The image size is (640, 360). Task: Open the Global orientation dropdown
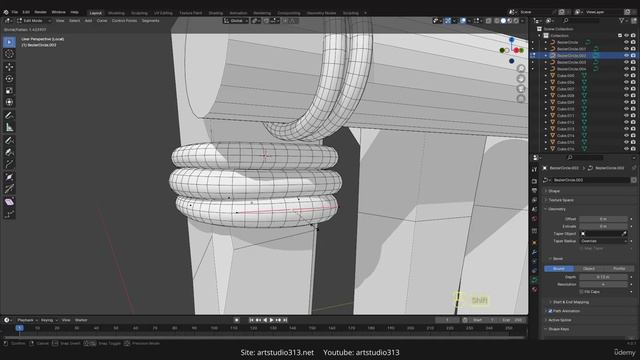(236, 21)
